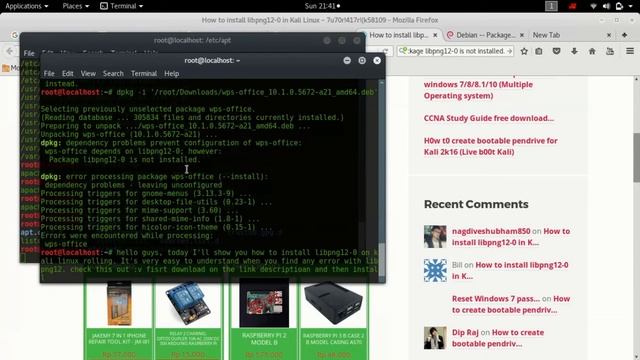Click Bill's blue snowflake avatar

click(x=435, y=270)
